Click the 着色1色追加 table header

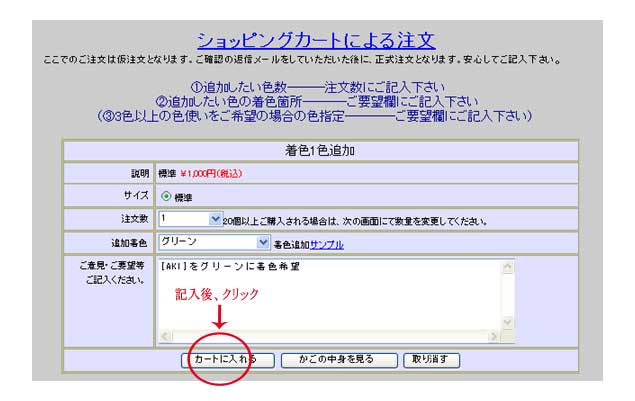[x=321, y=151]
